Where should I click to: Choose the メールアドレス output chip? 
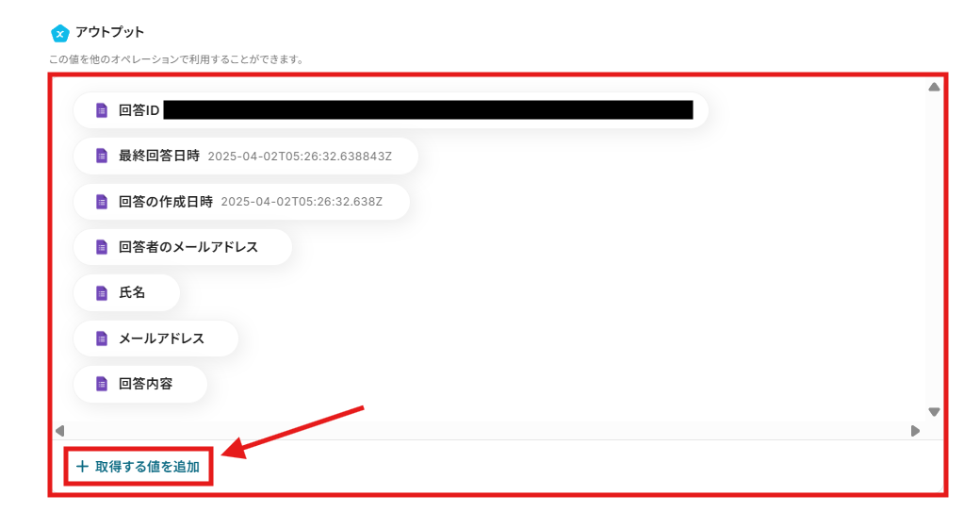click(155, 339)
